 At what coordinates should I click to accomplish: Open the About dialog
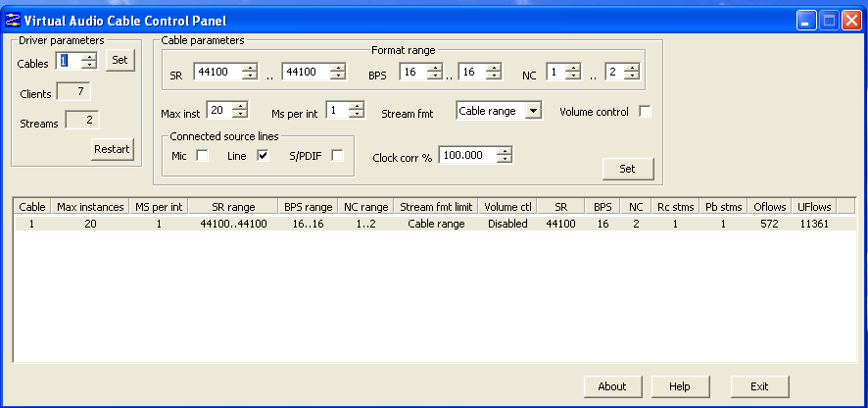click(x=612, y=386)
